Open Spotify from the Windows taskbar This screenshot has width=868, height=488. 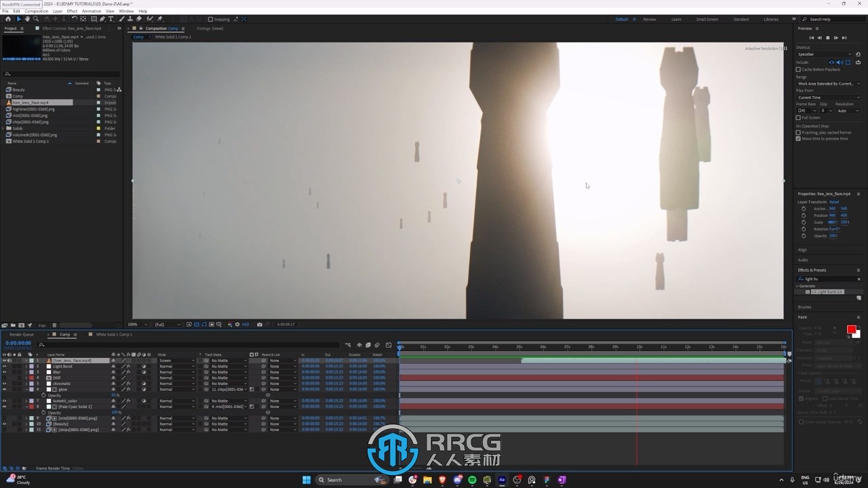[472, 480]
